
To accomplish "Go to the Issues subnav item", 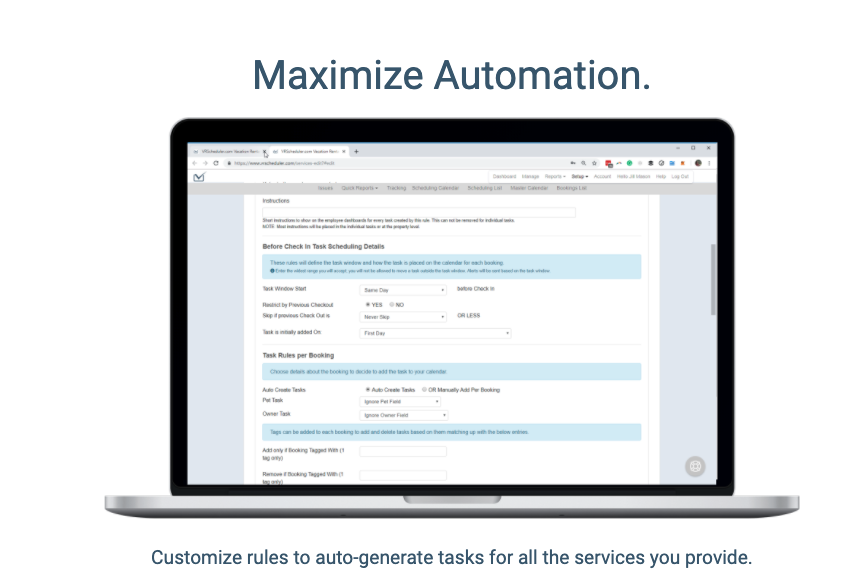I will [326, 188].
